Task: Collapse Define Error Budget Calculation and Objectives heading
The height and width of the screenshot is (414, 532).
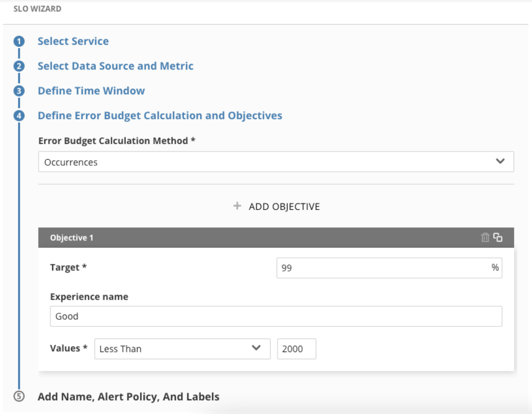Action: pos(160,116)
